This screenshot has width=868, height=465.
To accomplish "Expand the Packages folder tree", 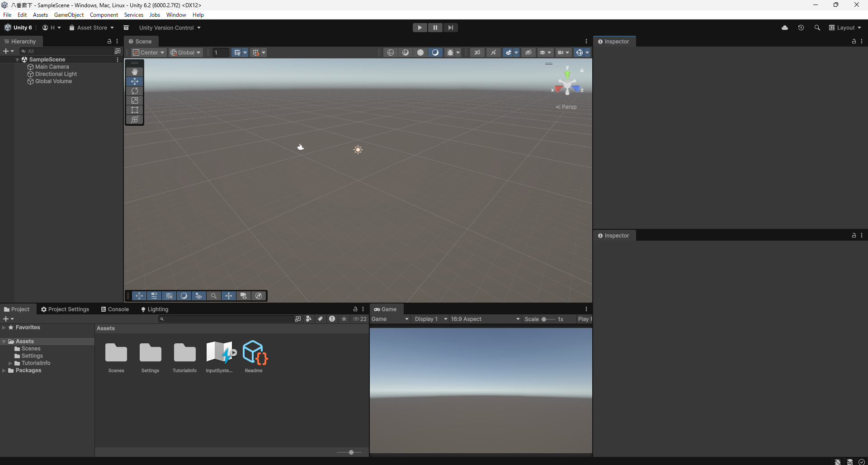I will (4, 370).
